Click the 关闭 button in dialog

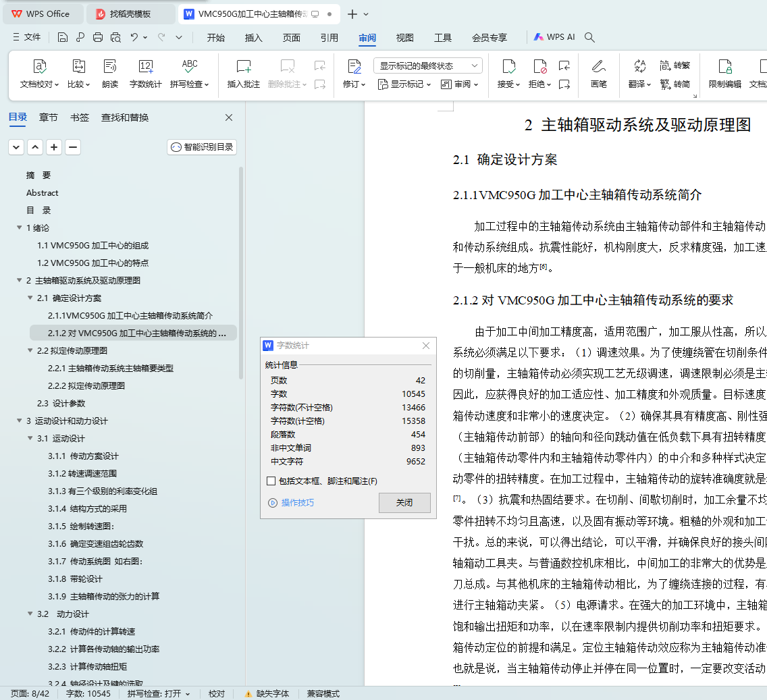click(404, 502)
